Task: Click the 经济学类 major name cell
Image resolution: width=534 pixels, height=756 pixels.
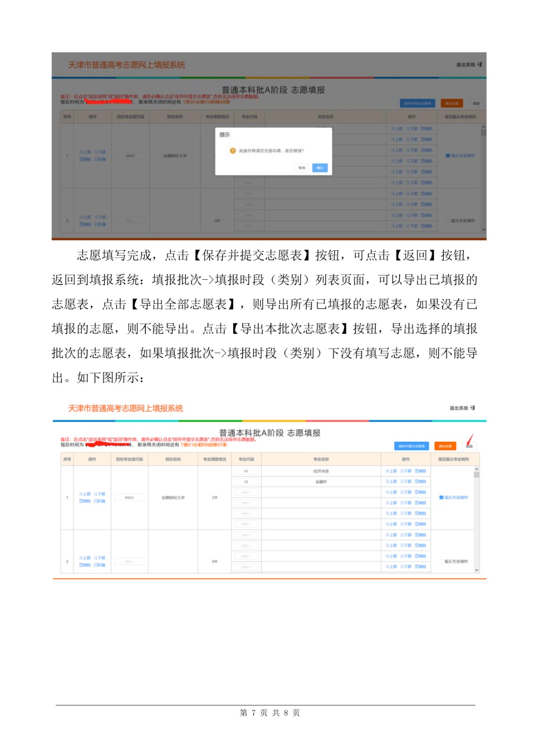Action: pyautogui.click(x=321, y=471)
